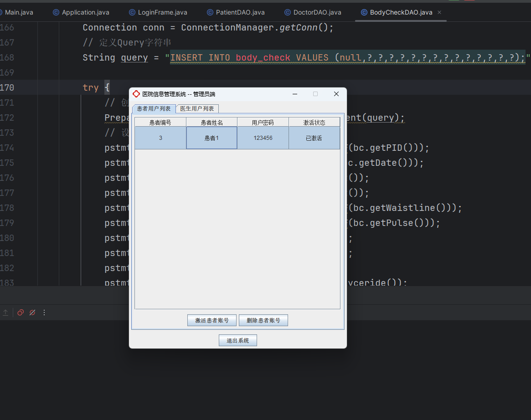The height and width of the screenshot is (420, 531).
Task: Toggle Mute Breakpoints slashed circle icon
Action: pos(32,312)
